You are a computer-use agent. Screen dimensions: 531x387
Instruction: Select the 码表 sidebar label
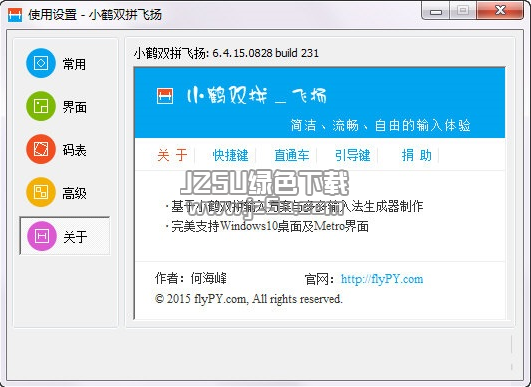pyautogui.click(x=75, y=150)
